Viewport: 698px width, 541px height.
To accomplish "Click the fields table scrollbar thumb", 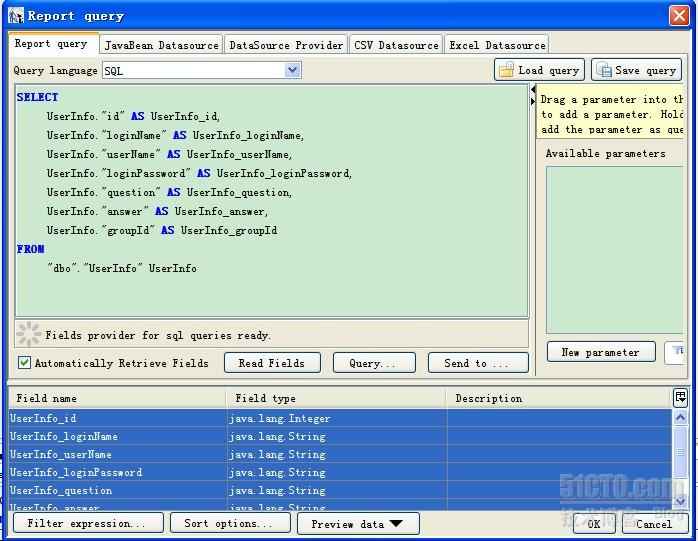I will tap(680, 452).
